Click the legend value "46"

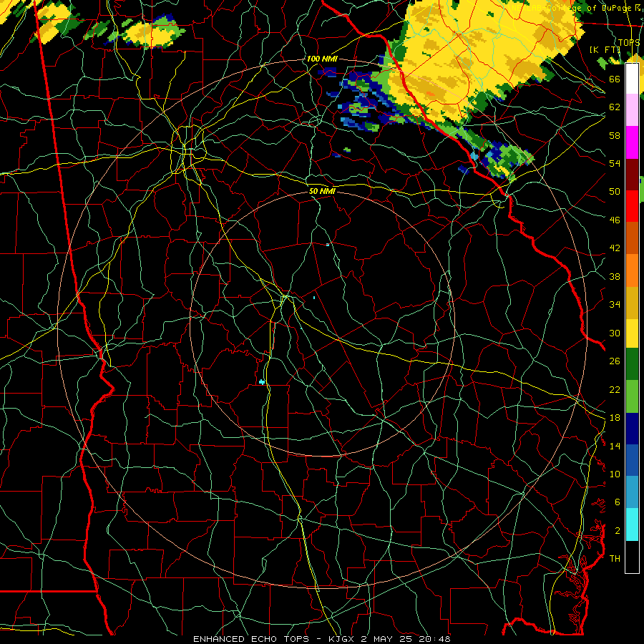click(x=615, y=220)
